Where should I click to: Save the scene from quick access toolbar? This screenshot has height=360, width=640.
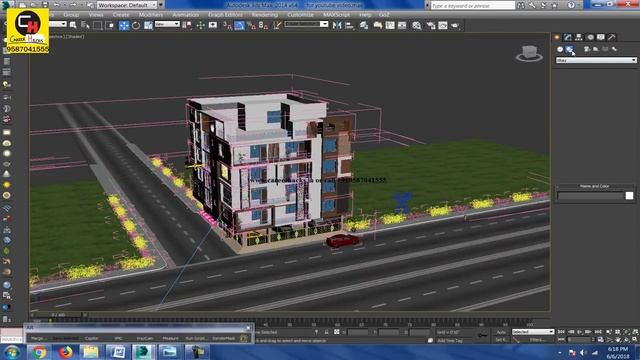(44, 5)
